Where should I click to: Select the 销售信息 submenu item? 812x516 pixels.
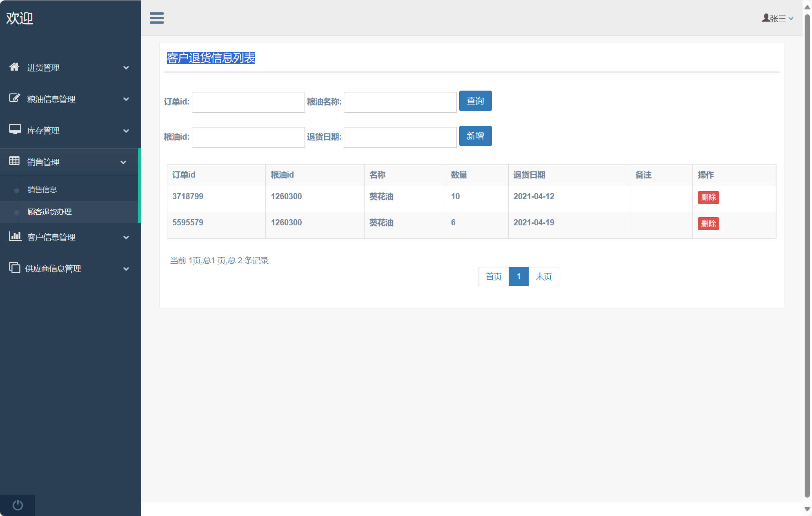(42, 190)
